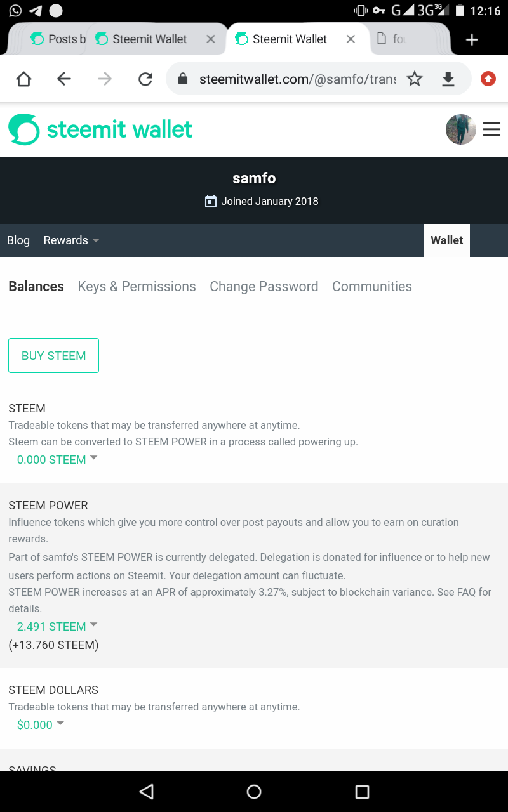The width and height of the screenshot is (508, 812).
Task: Open the hamburger menu icon
Action: [x=491, y=129]
